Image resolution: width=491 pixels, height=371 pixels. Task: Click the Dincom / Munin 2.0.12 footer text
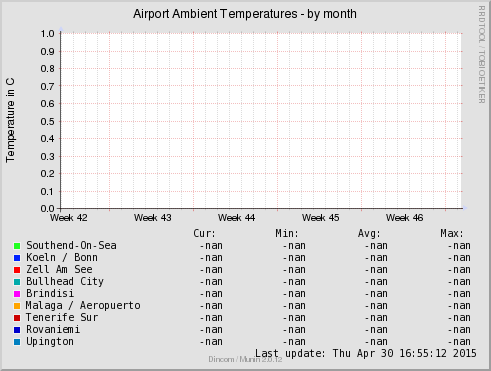point(245,359)
